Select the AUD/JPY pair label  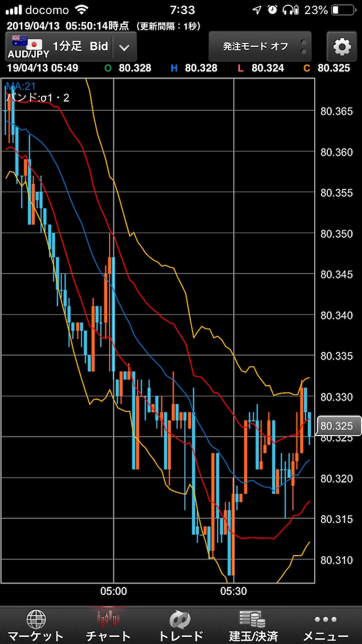(x=28, y=55)
